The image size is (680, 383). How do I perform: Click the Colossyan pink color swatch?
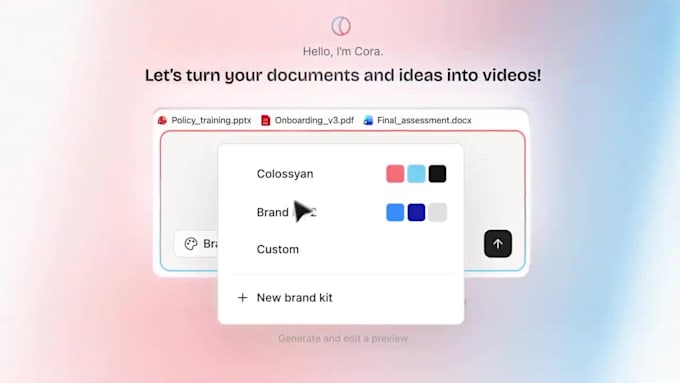[x=395, y=174]
